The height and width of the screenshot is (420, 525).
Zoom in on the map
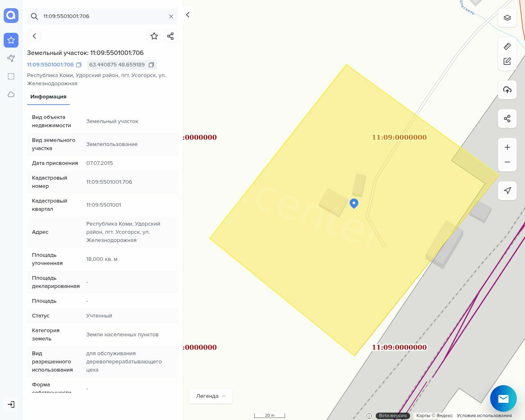pyautogui.click(x=507, y=147)
